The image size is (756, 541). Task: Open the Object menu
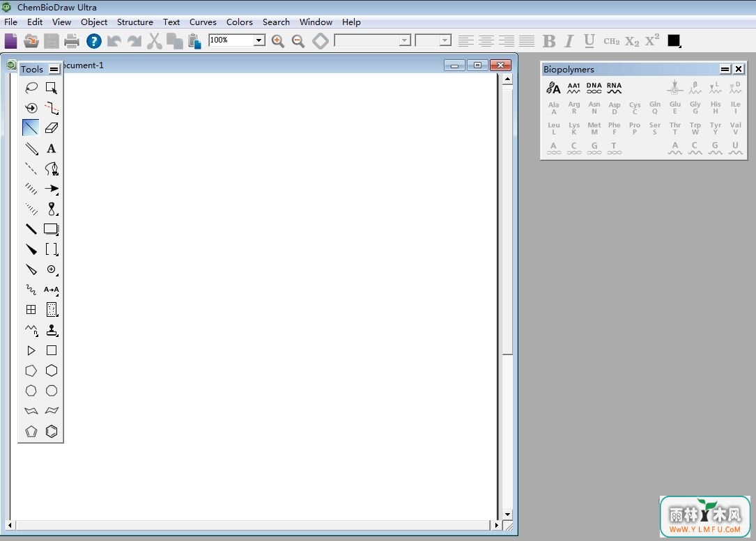[x=94, y=22]
